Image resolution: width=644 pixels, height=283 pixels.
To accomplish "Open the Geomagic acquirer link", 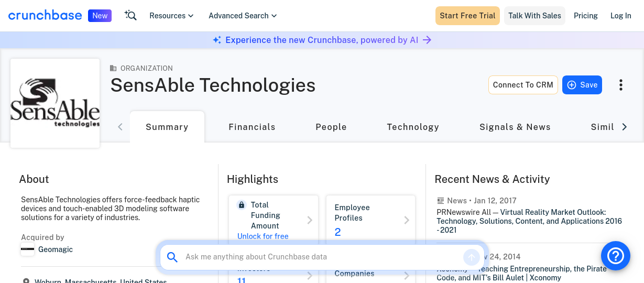I will coord(56,249).
